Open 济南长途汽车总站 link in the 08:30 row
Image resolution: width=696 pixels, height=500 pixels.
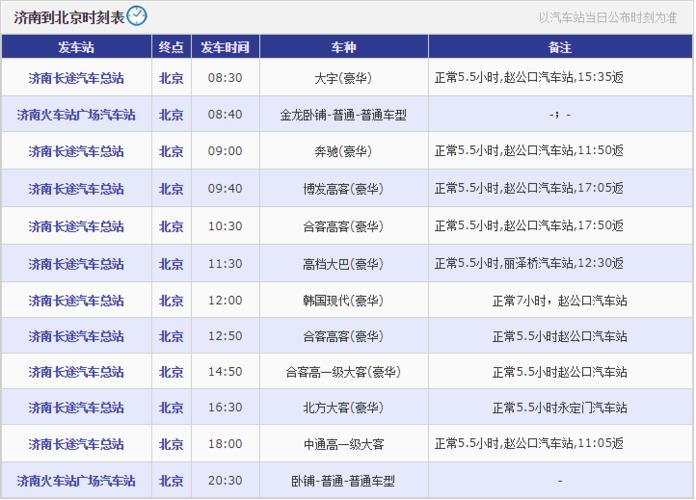pyautogui.click(x=76, y=78)
